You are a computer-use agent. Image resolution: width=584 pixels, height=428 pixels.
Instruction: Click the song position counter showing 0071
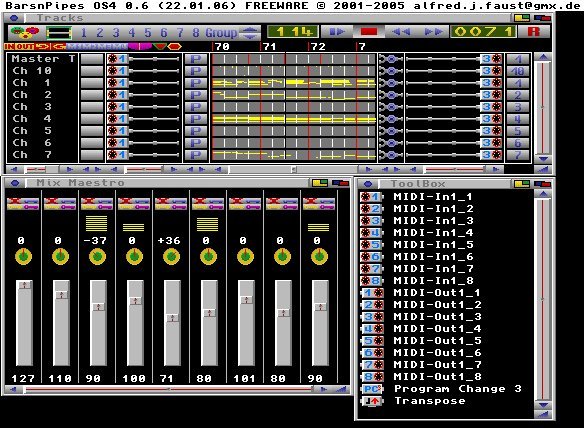coord(483,32)
